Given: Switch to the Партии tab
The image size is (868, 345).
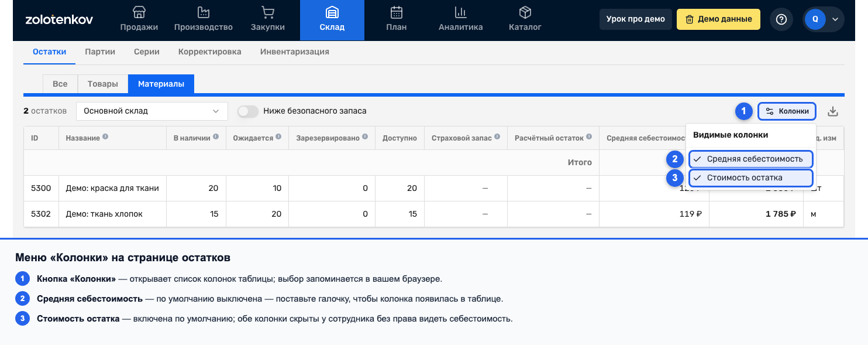Looking at the screenshot, I should coord(100,52).
